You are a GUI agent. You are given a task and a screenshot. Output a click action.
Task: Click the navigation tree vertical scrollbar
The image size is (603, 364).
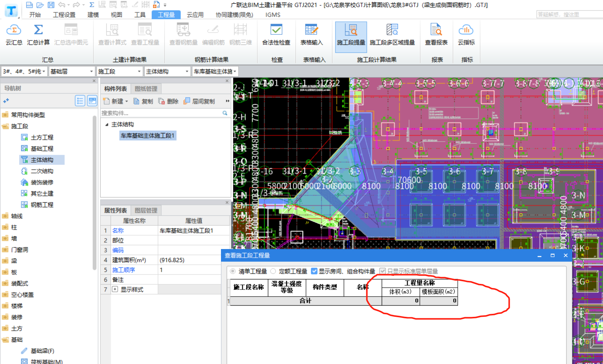point(95,192)
